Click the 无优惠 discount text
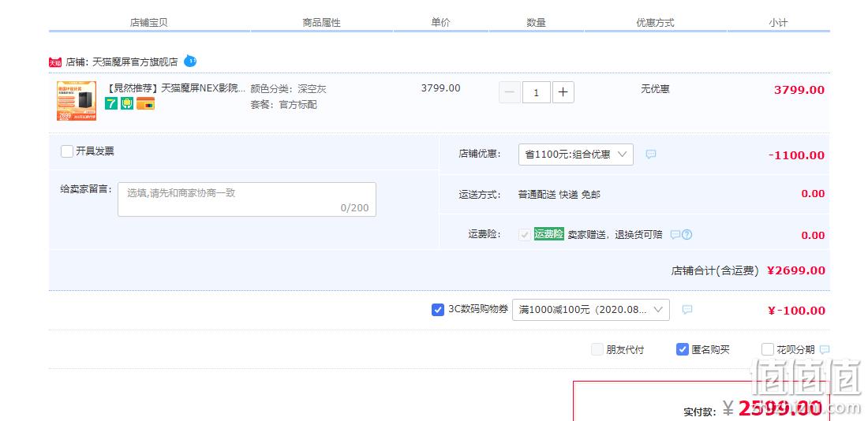 tap(656, 88)
